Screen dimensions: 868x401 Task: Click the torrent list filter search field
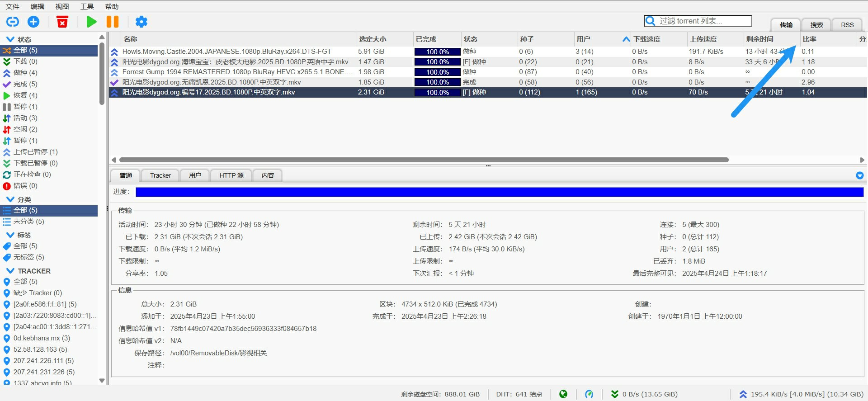tap(703, 21)
